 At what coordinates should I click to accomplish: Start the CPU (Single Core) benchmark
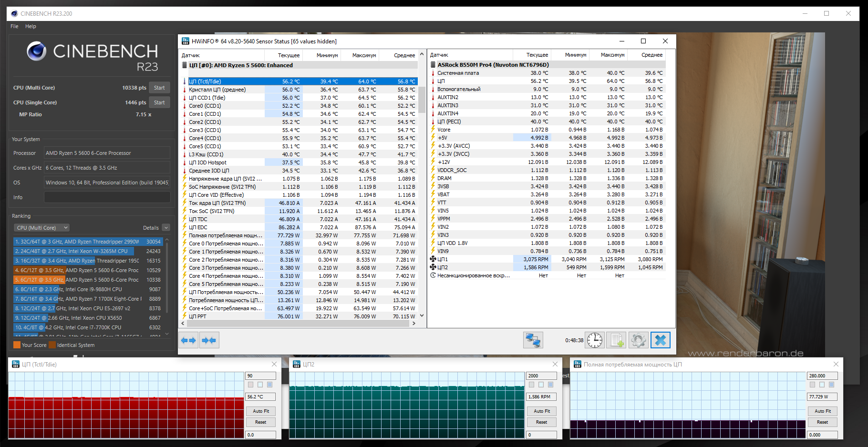click(x=159, y=102)
